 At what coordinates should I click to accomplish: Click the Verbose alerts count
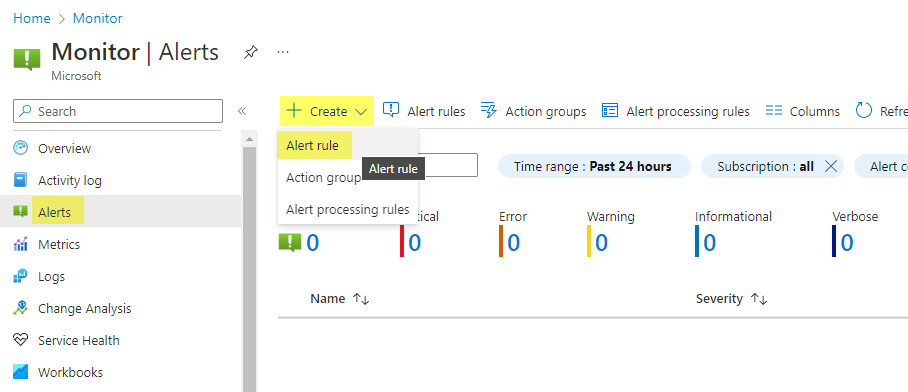coord(847,243)
